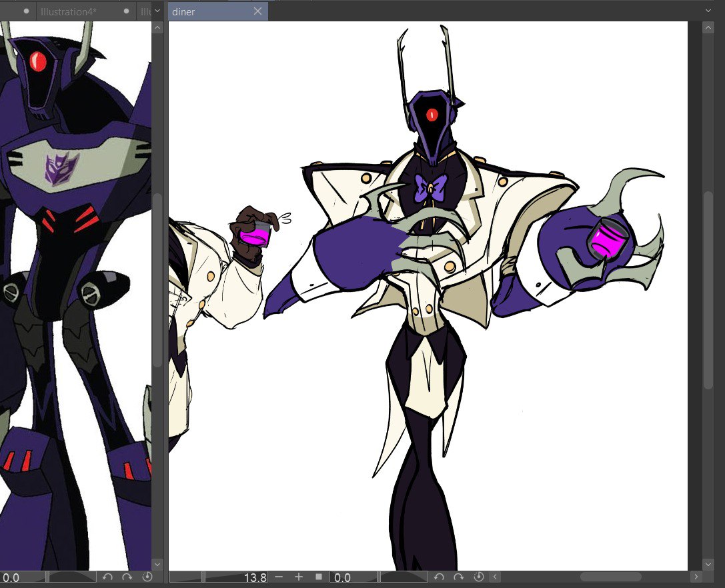Viewport: 725px width, 588px height.
Task: Click the rotation reset clock icon on left canvas
Action: click(147, 577)
